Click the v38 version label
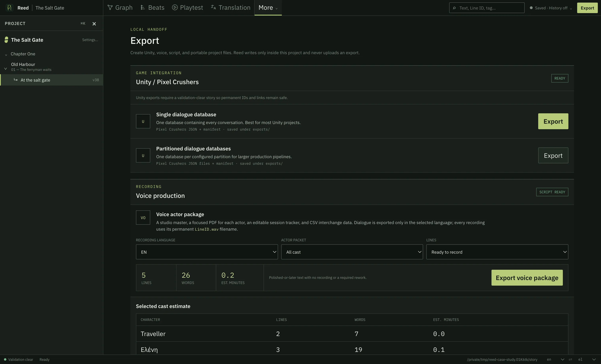The height and width of the screenshot is (364, 601). pos(96,80)
